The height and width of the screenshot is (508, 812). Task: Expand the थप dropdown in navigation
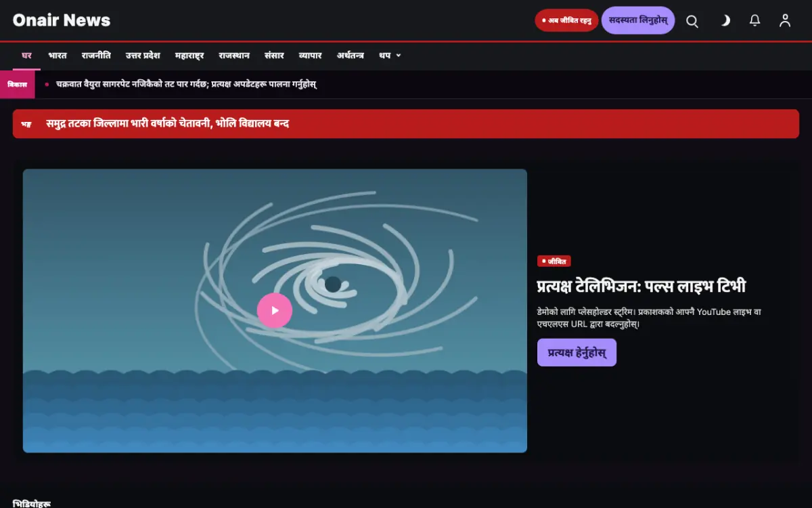[x=390, y=56]
